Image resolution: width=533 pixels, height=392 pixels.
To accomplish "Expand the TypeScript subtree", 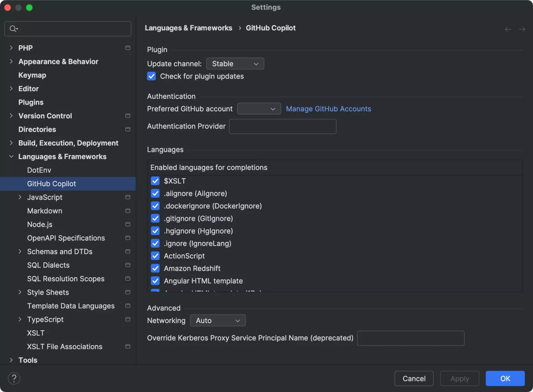I will pyautogui.click(x=20, y=319).
